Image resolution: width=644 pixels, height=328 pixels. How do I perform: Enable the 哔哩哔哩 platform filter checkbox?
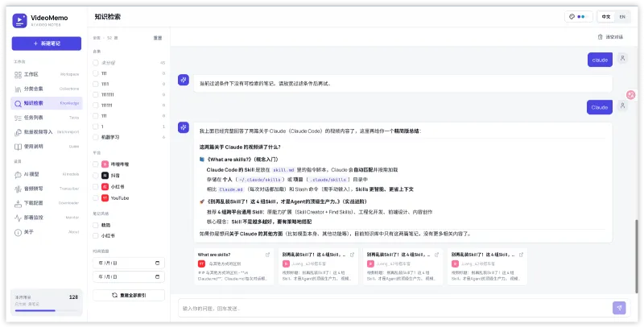pyautogui.click(x=96, y=164)
